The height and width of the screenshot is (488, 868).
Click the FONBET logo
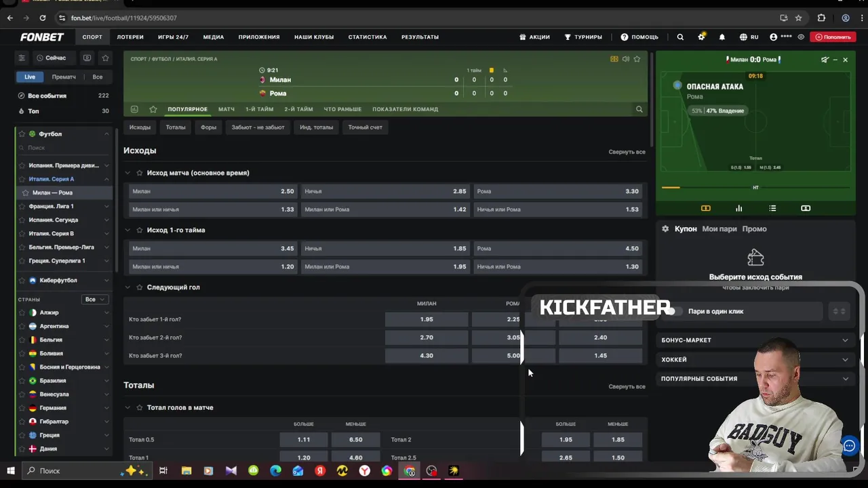coord(42,37)
